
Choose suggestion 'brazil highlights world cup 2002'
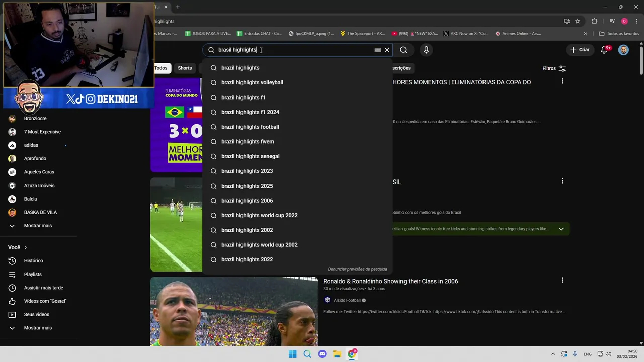pyautogui.click(x=297, y=245)
